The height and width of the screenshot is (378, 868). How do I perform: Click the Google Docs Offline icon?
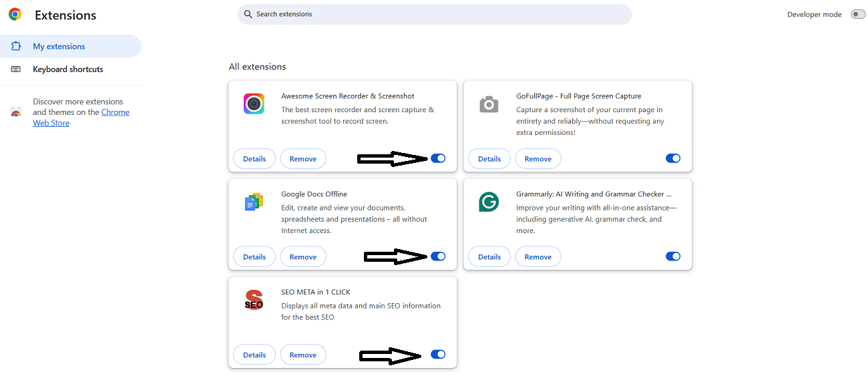[254, 202]
